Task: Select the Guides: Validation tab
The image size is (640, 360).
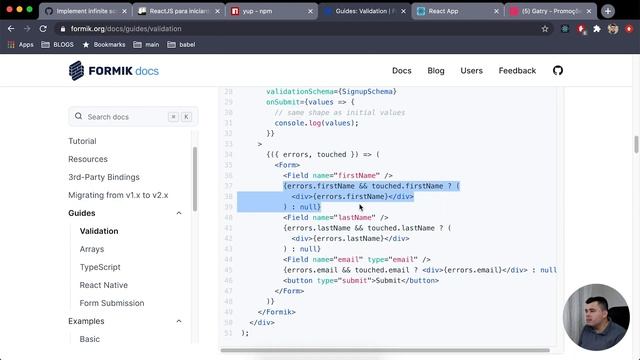Action: coord(364,11)
